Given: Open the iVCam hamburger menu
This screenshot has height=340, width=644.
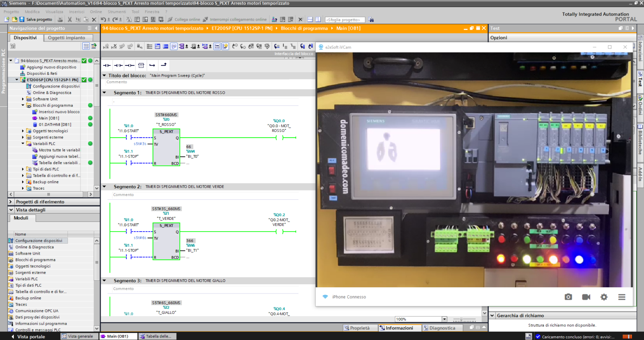Looking at the screenshot, I should 621,297.
